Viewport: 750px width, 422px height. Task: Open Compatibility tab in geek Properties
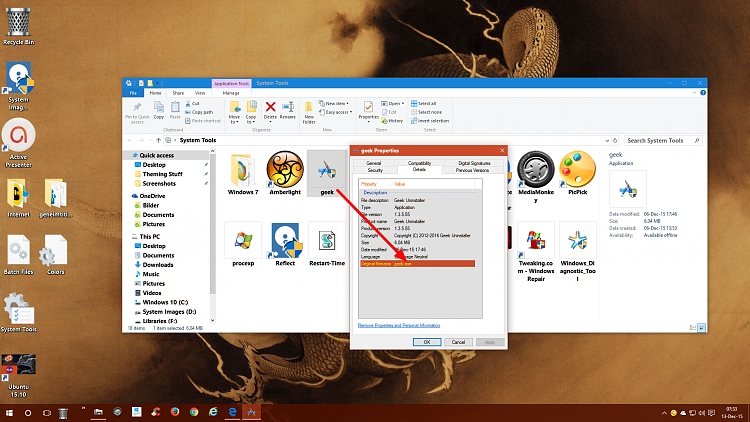419,163
